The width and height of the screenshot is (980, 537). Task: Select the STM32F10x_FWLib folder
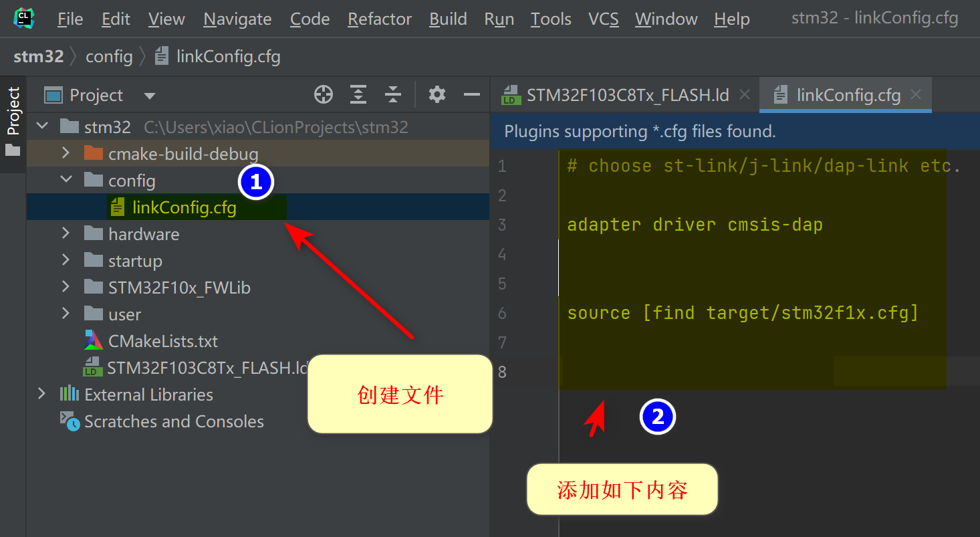point(258,288)
